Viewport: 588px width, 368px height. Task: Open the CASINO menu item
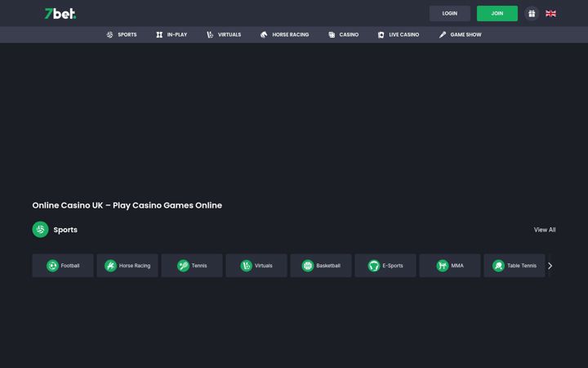pyautogui.click(x=344, y=34)
